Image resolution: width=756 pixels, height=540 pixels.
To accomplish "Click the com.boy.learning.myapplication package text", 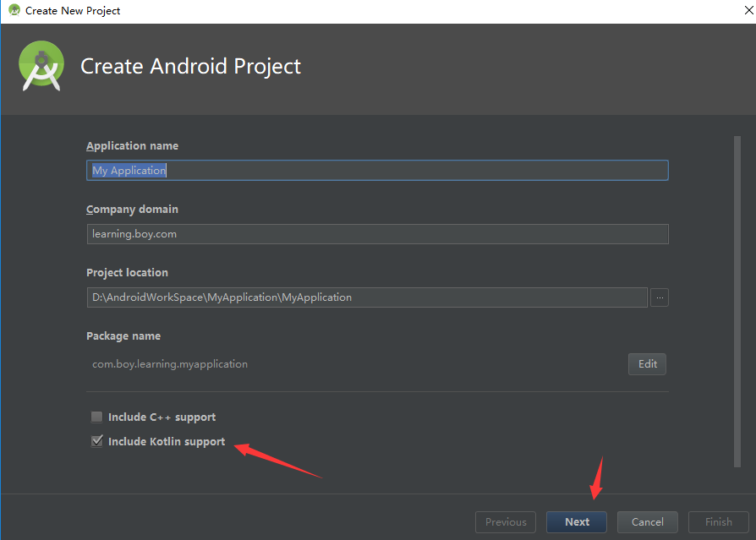I will pyautogui.click(x=170, y=364).
